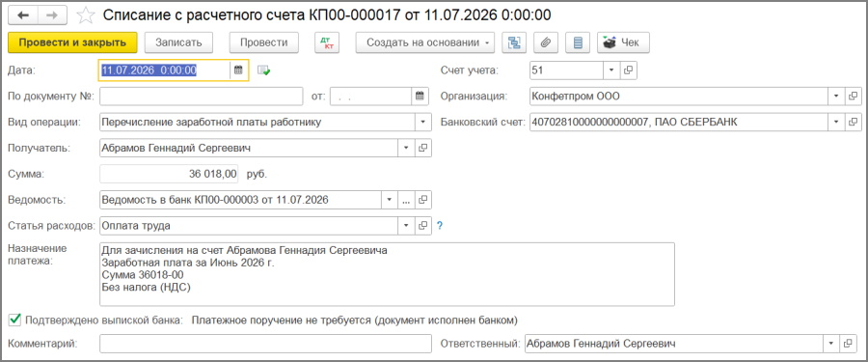The height and width of the screenshot is (362, 868).
Task: Click Провести и закрыть button
Action: [x=72, y=42]
